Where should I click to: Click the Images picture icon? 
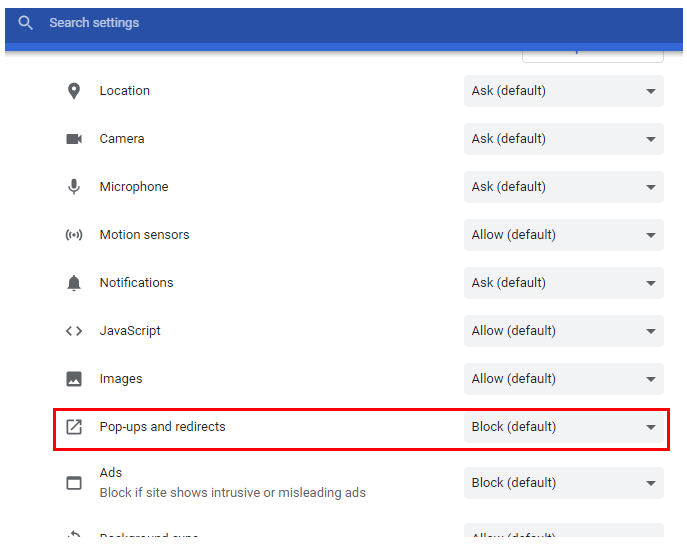click(x=74, y=379)
